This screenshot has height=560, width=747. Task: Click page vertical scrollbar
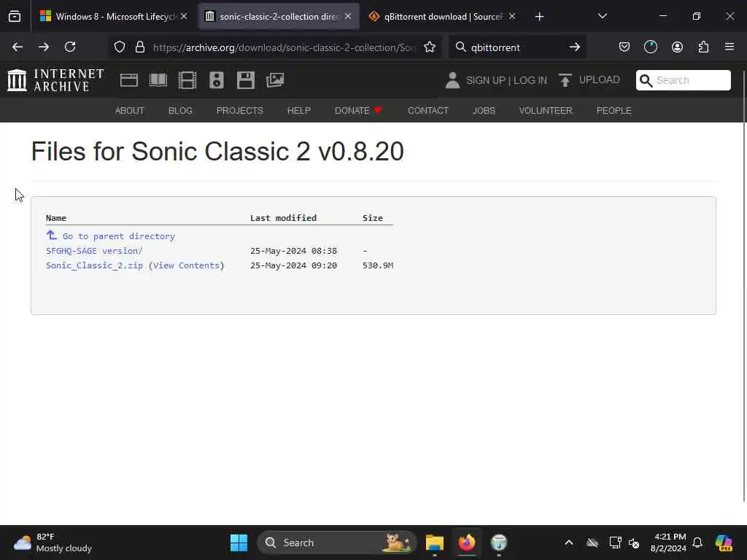(x=744, y=286)
